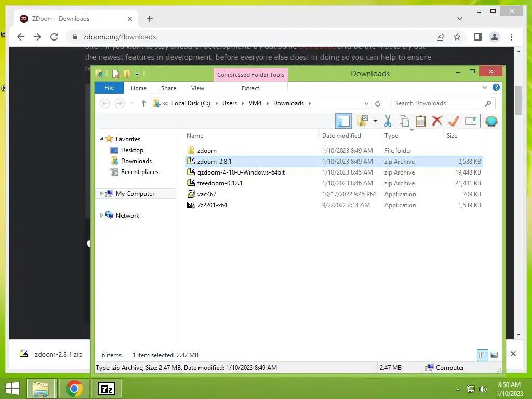Sort by the Type column header

[x=391, y=136]
